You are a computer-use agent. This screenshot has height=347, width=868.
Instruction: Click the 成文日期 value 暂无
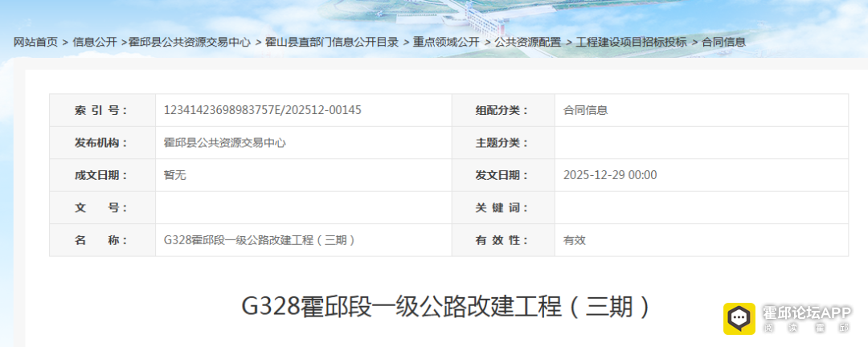click(175, 175)
